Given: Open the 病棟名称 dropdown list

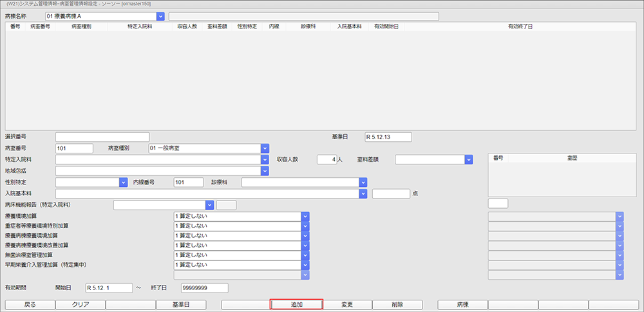Looking at the screenshot, I should 160,16.
